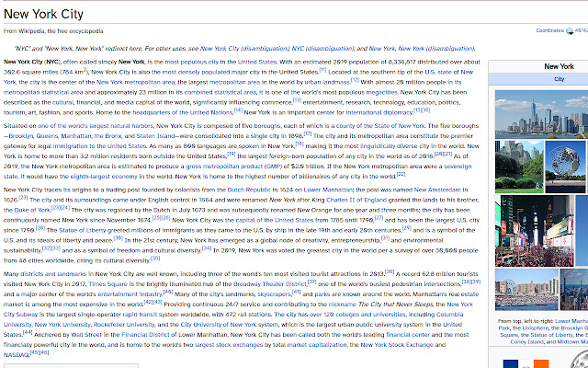Open the New York City flag image
Screen dimensions: 588x368
(x=526, y=363)
